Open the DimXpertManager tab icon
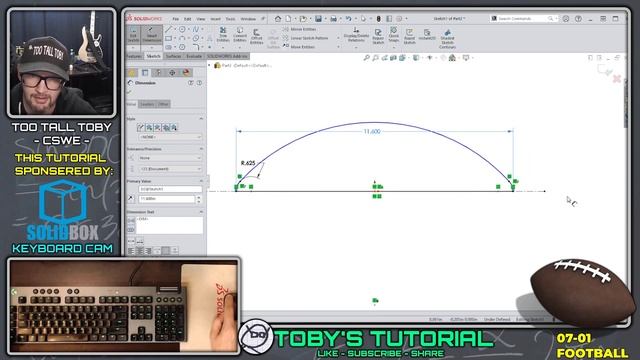Screen dimensions: 640x360 point(172,73)
